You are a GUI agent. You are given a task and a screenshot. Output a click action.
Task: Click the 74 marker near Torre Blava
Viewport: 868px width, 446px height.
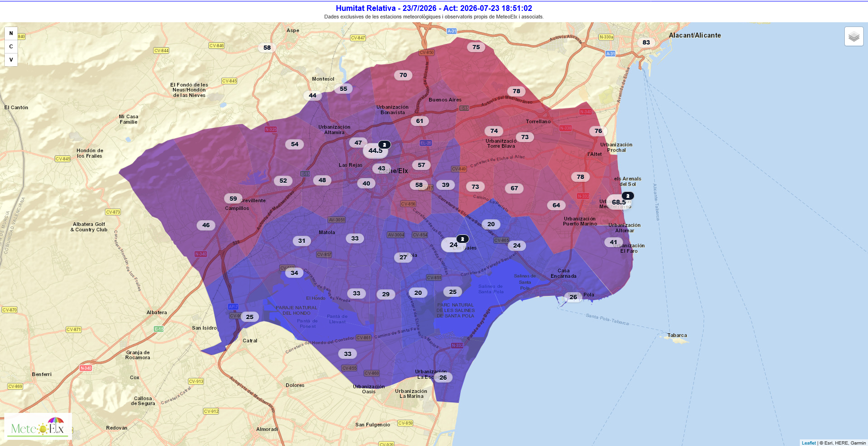494,131
